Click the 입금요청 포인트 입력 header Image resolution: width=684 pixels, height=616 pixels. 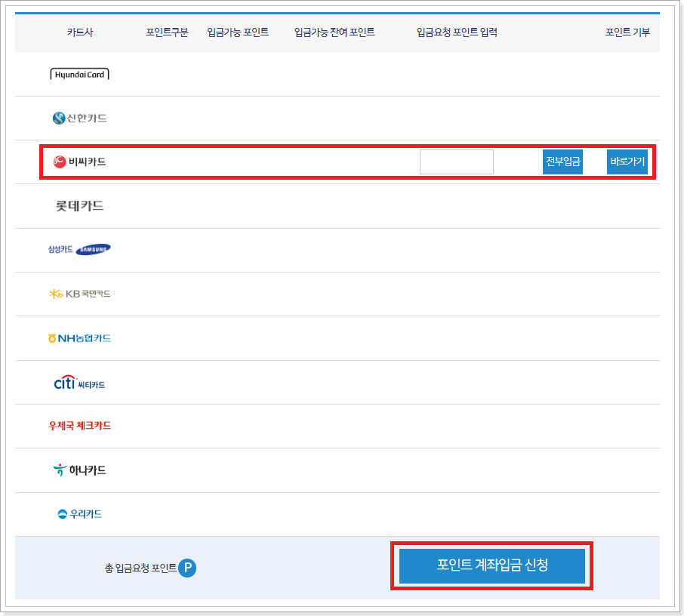point(457,32)
